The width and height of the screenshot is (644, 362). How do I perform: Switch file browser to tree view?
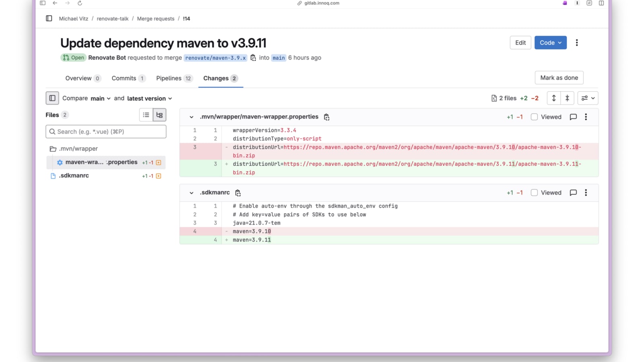coord(159,115)
